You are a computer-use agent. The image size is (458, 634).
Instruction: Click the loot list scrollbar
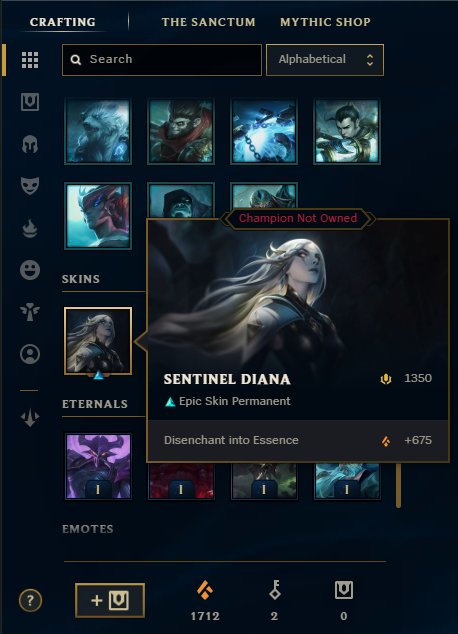tap(398, 485)
